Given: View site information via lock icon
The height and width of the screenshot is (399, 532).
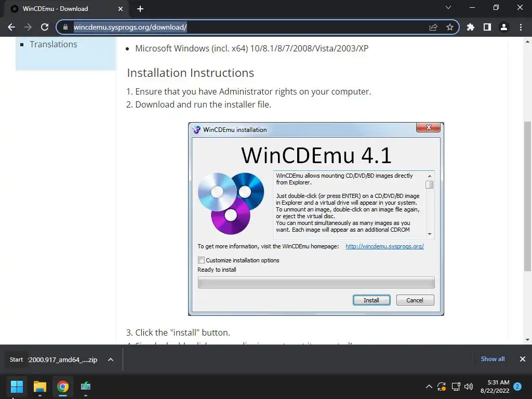Looking at the screenshot, I should pos(65,27).
